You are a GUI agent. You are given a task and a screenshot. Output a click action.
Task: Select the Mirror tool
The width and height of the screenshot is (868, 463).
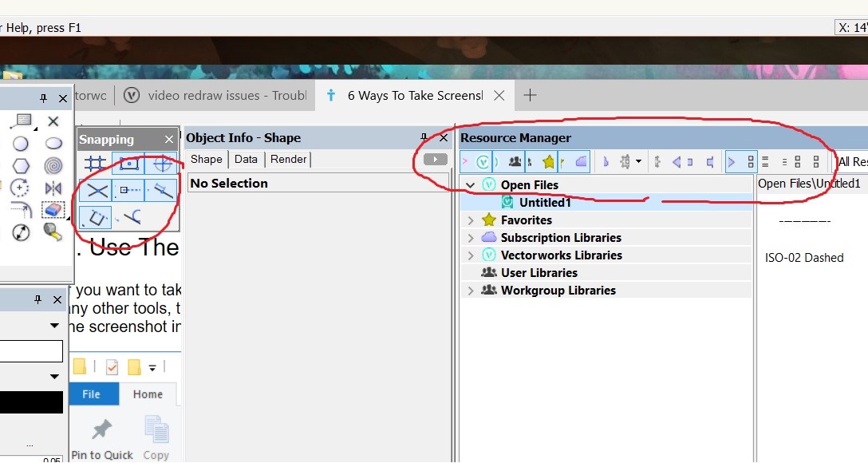[x=54, y=188]
